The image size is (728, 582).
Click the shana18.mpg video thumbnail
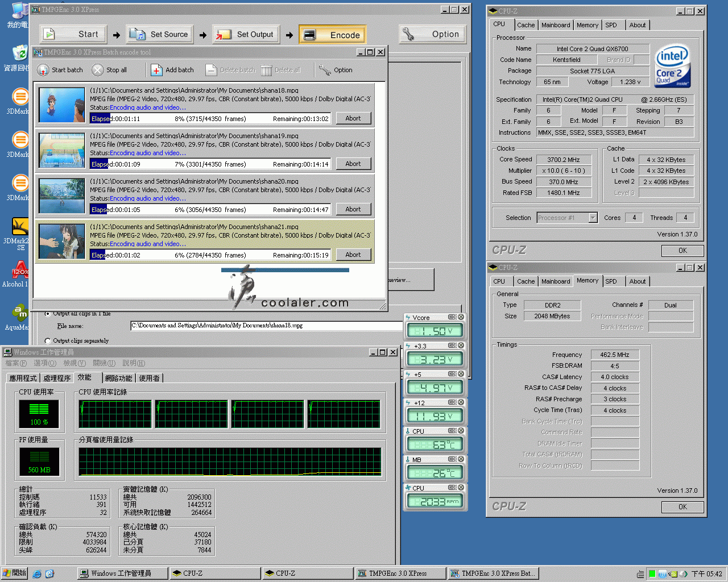62,105
